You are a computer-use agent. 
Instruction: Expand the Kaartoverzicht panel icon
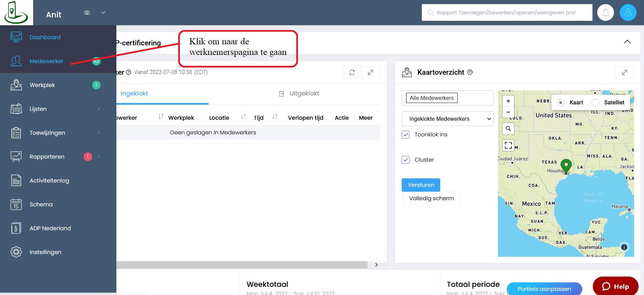(624, 72)
